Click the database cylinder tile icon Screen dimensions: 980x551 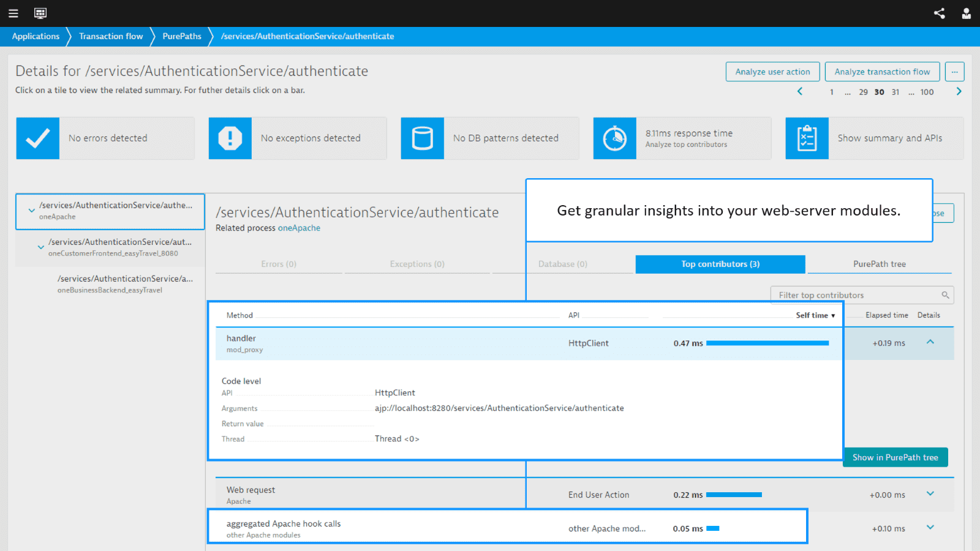pos(423,138)
